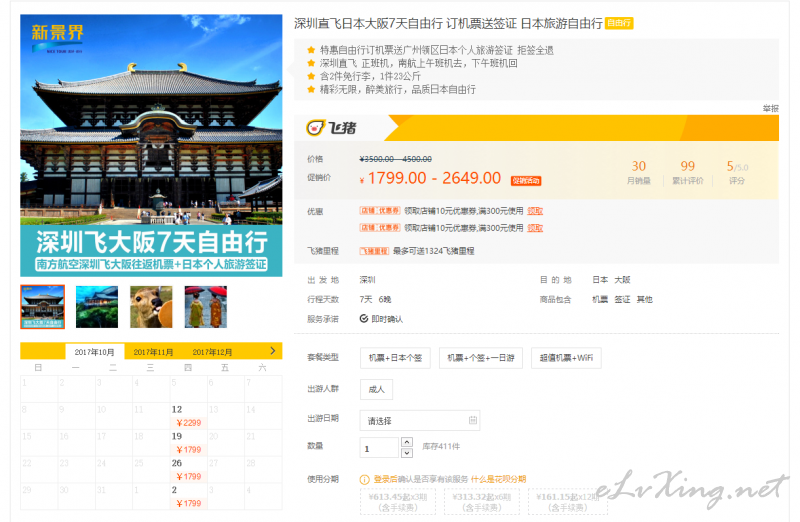The width and height of the screenshot is (800, 522).
Task: Claim the first store coupon 领取 link
Action: point(535,211)
